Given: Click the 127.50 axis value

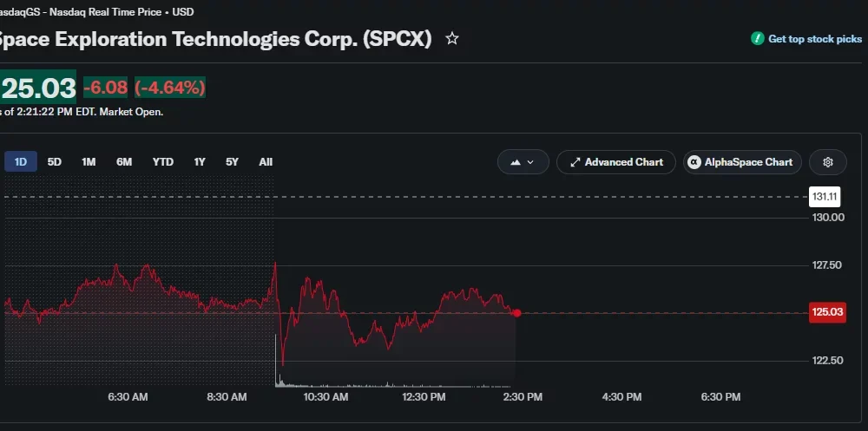Looking at the screenshot, I should click(826, 265).
